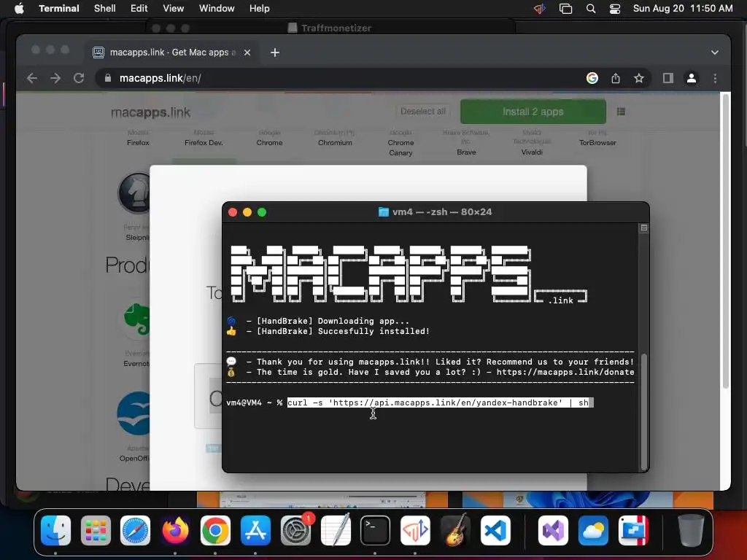Open the Terminal app menu

(x=59, y=9)
